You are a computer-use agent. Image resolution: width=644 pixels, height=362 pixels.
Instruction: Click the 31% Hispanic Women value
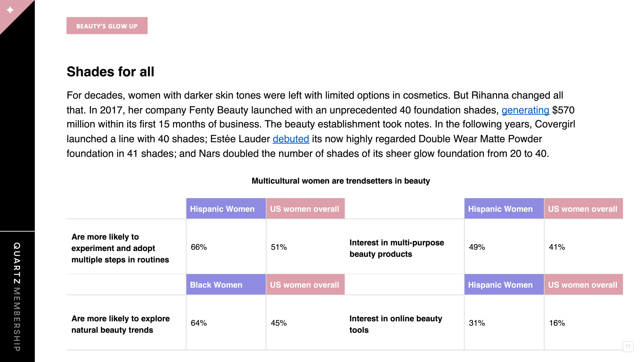504,323
